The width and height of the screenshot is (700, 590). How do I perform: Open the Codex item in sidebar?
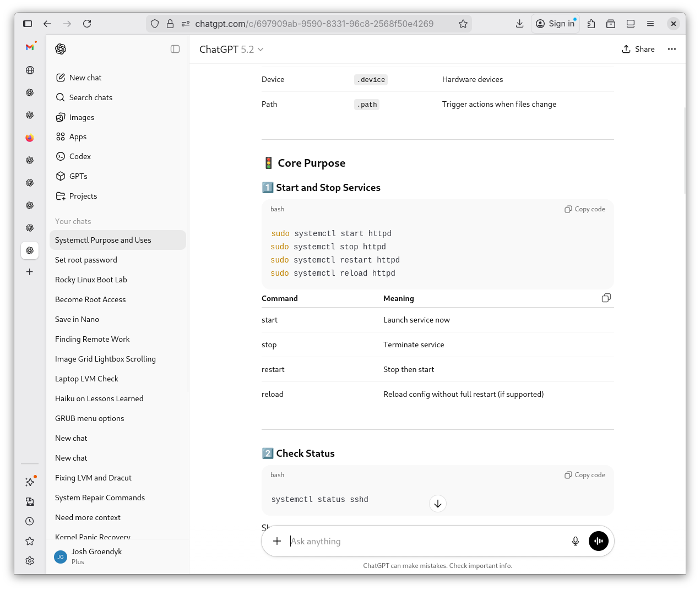[80, 156]
